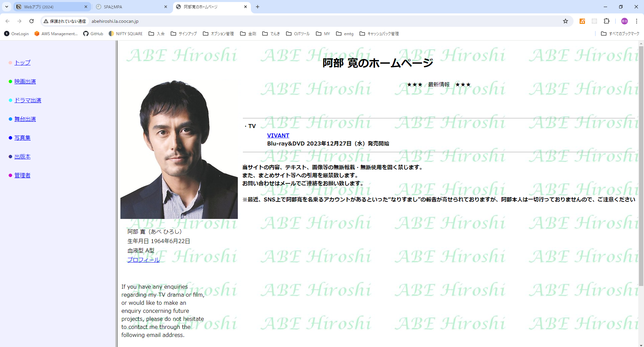Open the AWS Management bookmark
The image size is (644, 347).
pos(56,34)
